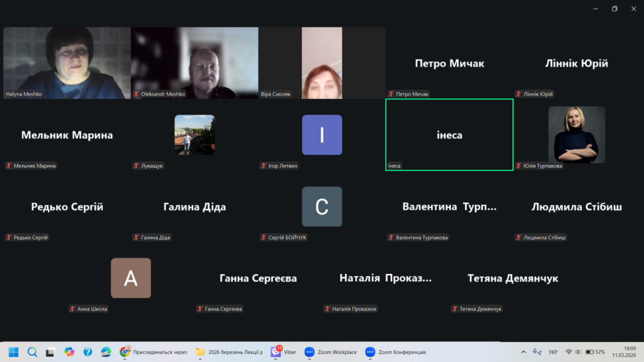
Task: Click the muted mic icon beside Oleksandr Meshko
Action: 136,94
